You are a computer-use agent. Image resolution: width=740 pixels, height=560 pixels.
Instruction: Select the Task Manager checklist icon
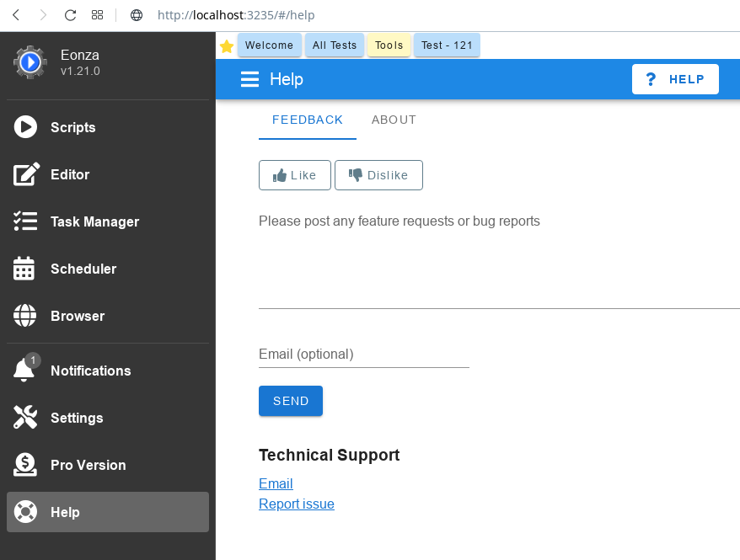click(25, 221)
